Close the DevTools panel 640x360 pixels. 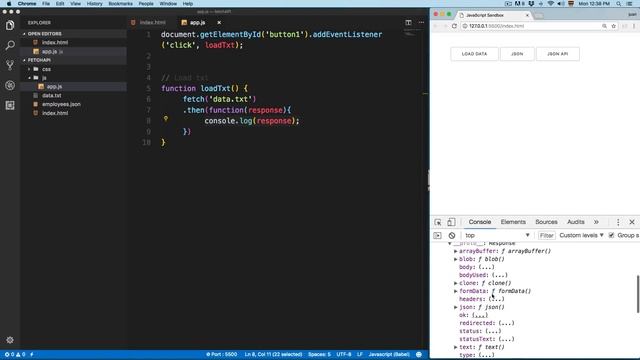pyautogui.click(x=632, y=222)
